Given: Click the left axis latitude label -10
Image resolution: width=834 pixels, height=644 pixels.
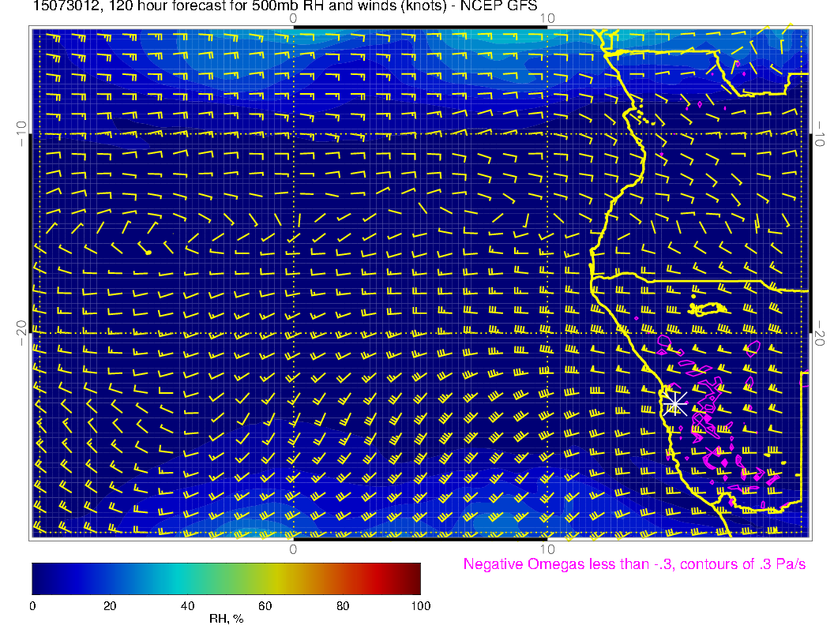Looking at the screenshot, I should [21, 133].
